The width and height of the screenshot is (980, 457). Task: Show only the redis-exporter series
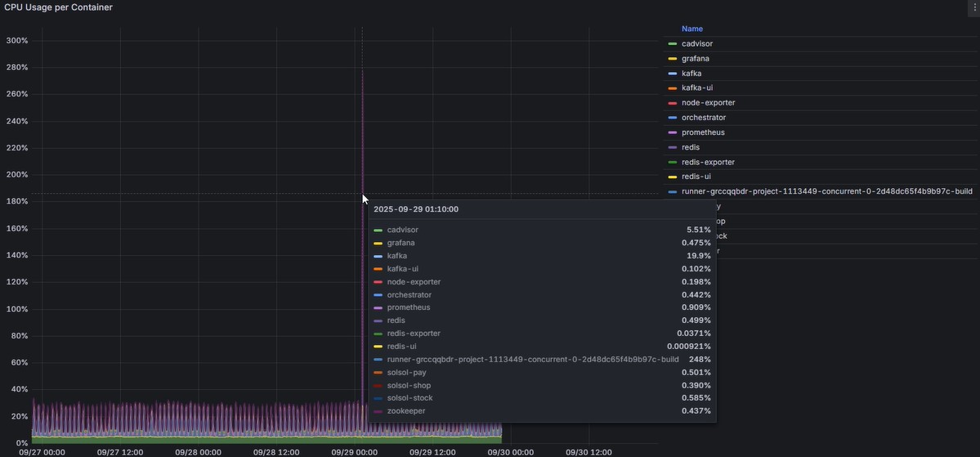click(708, 162)
